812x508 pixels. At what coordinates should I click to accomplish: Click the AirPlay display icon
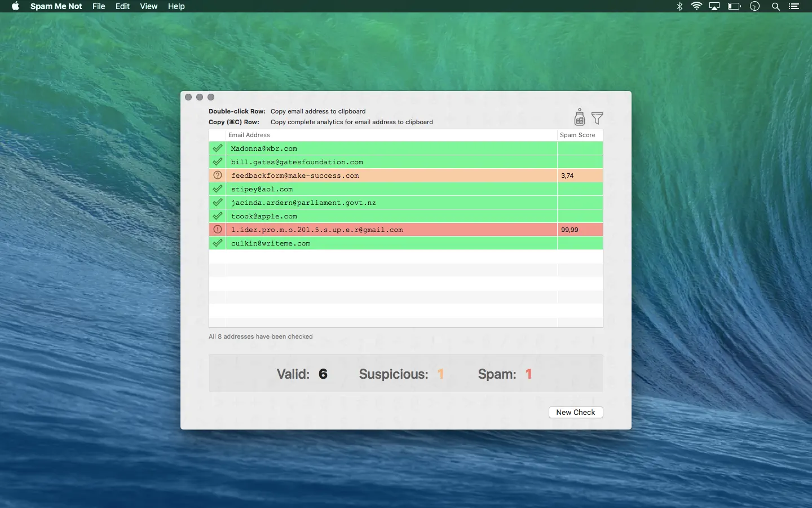[x=714, y=6]
